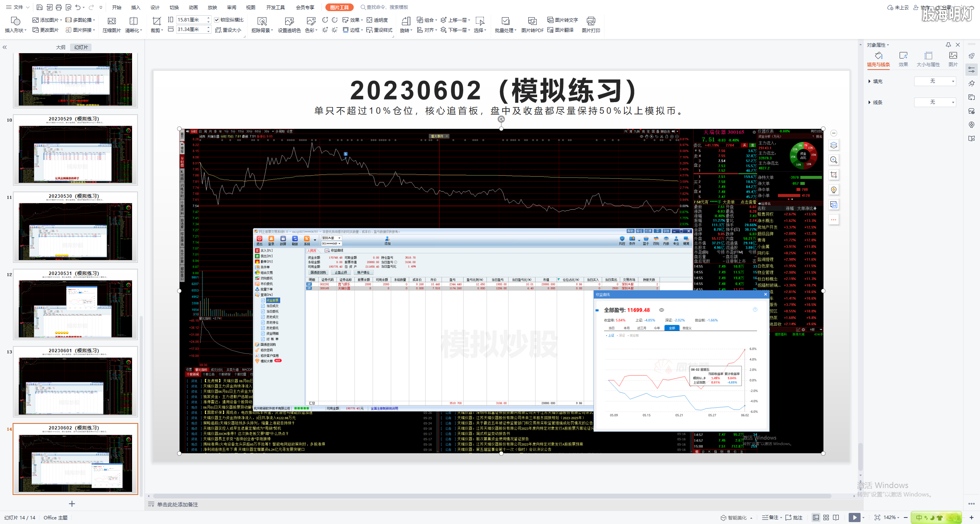Click the zoom in plus in status bar
The height and width of the screenshot is (524, 980).
971,517
